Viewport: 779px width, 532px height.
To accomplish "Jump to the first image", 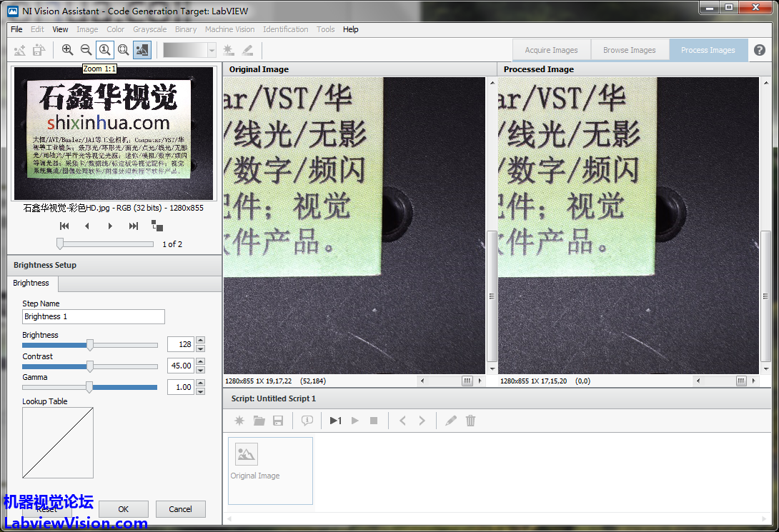I will point(64,226).
